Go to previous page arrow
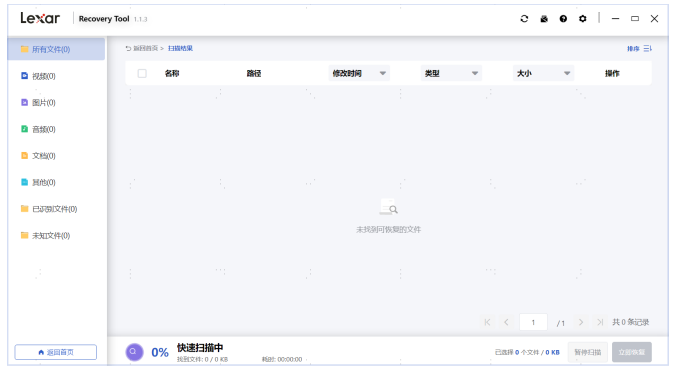Viewport: 676px width, 373px height. click(x=506, y=322)
